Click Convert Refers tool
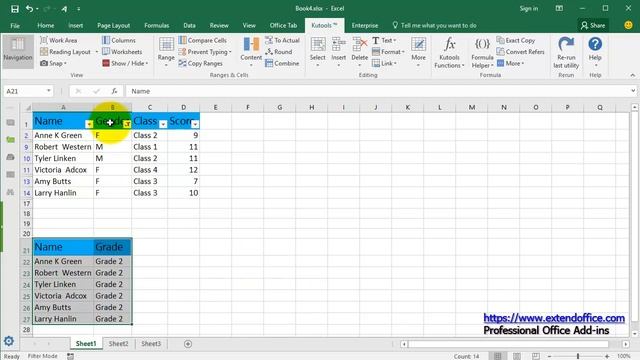 [520, 52]
